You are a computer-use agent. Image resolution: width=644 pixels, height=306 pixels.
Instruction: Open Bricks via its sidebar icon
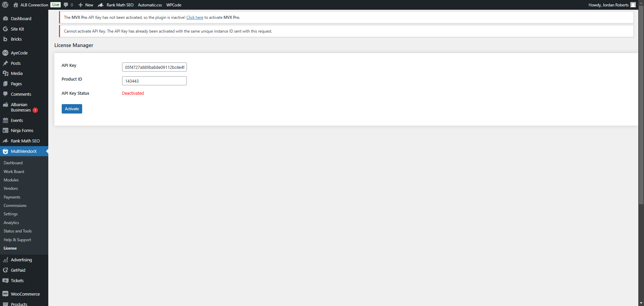click(x=5, y=39)
